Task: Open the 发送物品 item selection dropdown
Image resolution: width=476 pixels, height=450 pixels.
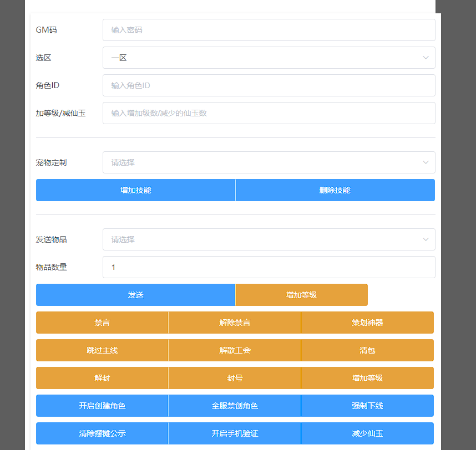Action: point(269,239)
